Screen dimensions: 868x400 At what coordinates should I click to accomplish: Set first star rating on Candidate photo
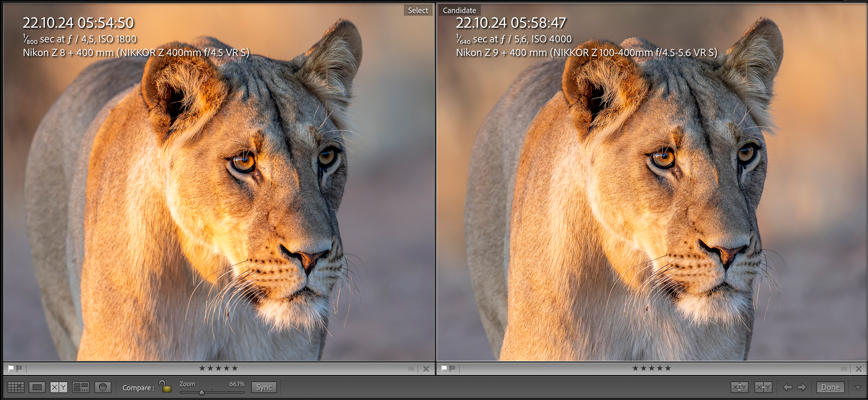click(635, 368)
